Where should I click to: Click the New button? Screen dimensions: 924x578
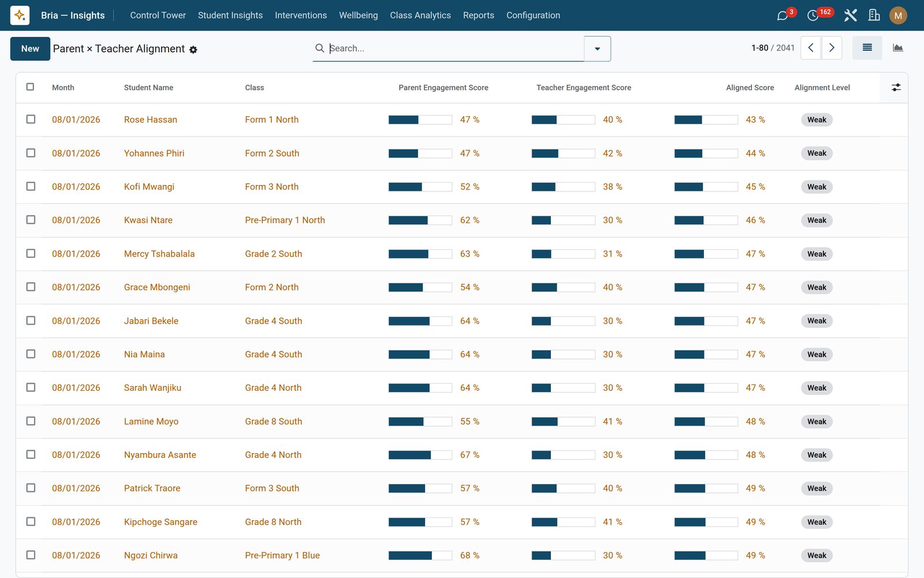click(x=30, y=49)
